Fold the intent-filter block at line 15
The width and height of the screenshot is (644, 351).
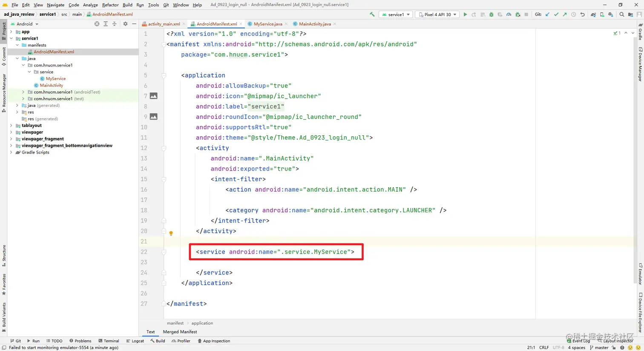coord(164,179)
